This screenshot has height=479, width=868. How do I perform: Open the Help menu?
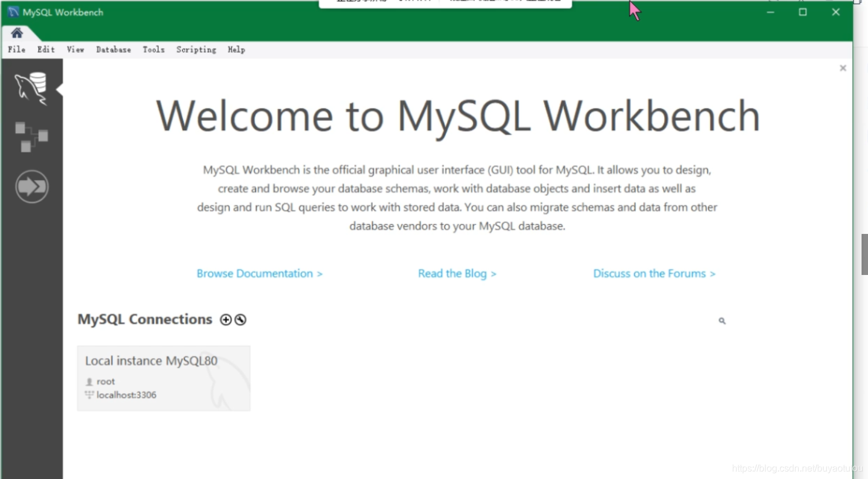click(x=236, y=50)
